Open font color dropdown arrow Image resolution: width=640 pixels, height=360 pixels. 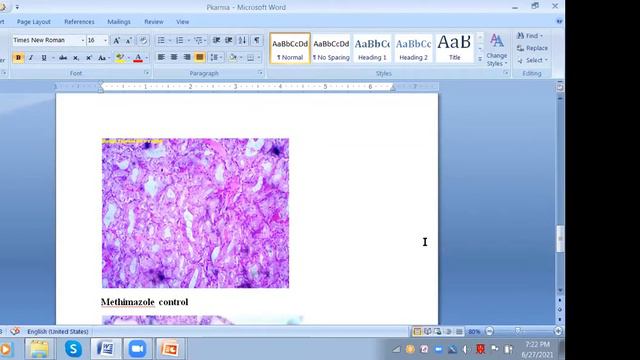click(147, 58)
